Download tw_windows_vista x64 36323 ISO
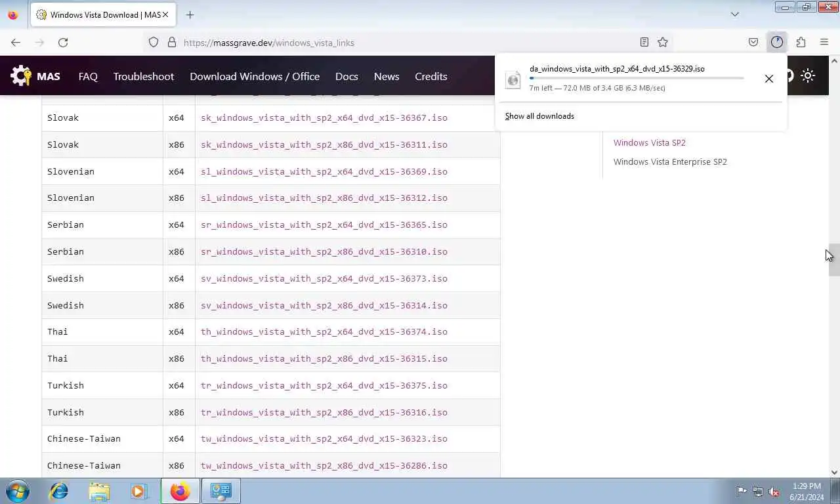 (324, 438)
